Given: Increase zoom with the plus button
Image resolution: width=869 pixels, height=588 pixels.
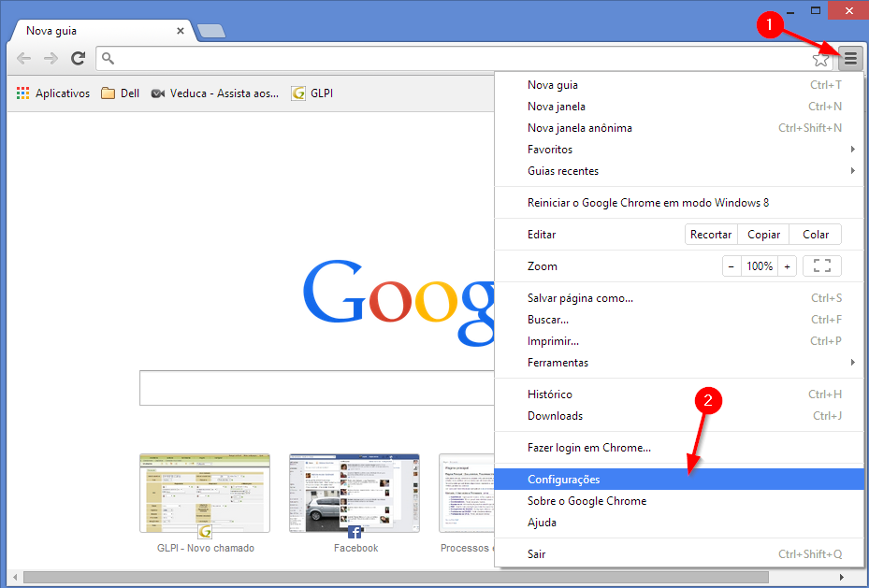Looking at the screenshot, I should [788, 266].
